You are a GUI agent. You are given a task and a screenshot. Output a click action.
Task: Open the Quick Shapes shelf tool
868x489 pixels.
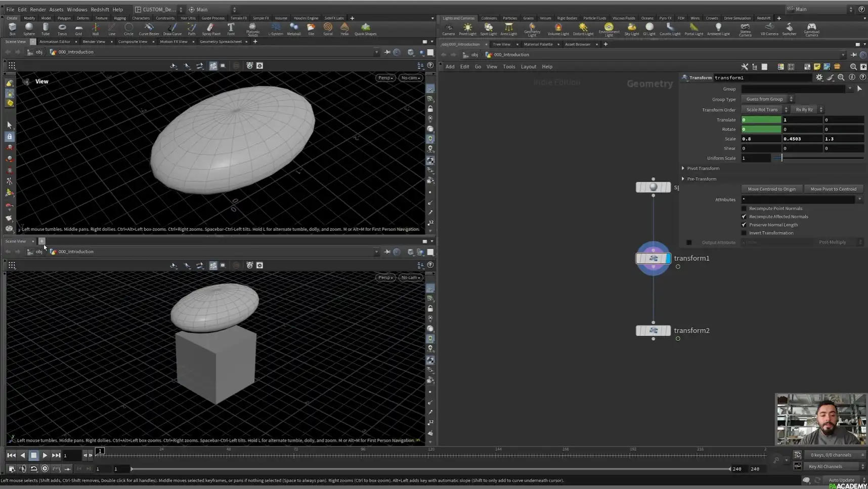(x=366, y=29)
